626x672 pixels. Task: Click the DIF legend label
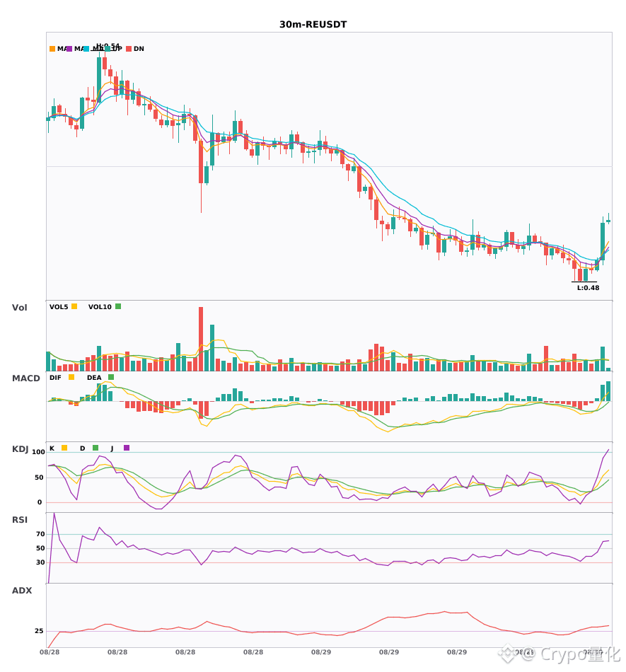[55, 378]
